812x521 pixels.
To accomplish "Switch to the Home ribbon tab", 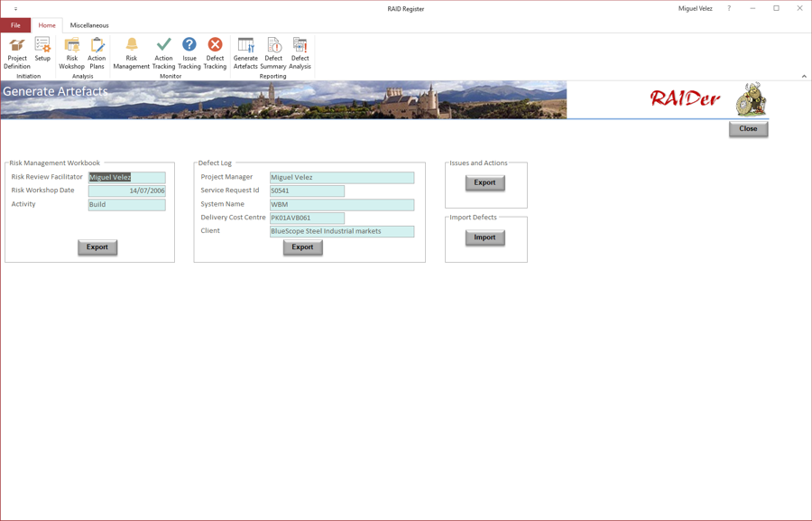I will [47, 25].
